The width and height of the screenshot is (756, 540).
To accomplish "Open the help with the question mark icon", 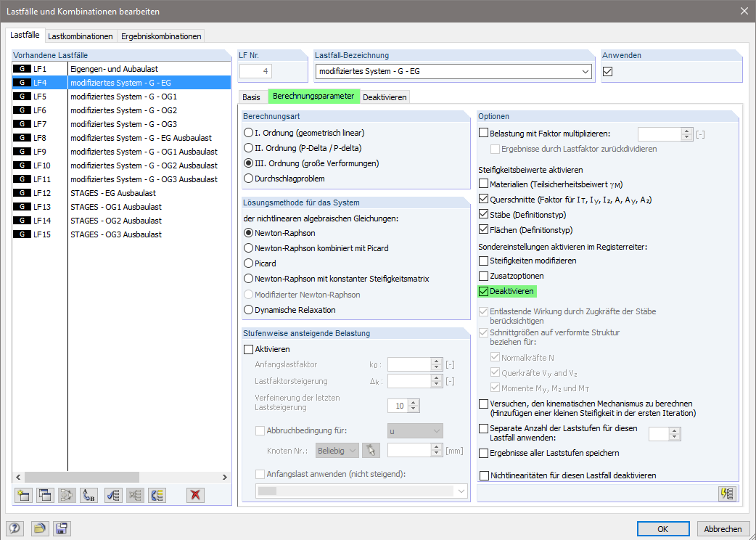I will tap(15, 528).
